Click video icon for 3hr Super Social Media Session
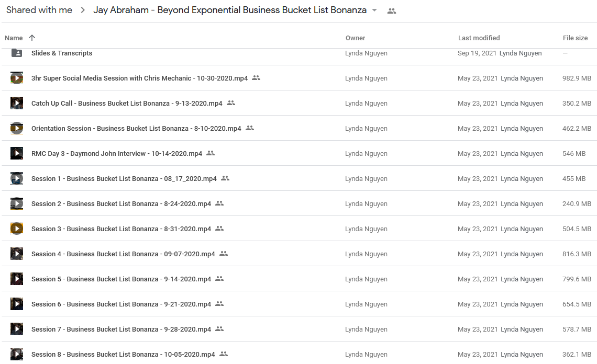Screen dimensions: 597x364 pos(17,78)
